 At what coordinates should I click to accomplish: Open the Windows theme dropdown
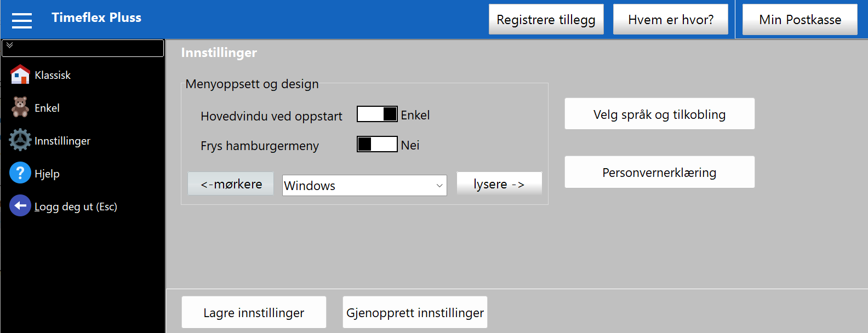coord(364,186)
